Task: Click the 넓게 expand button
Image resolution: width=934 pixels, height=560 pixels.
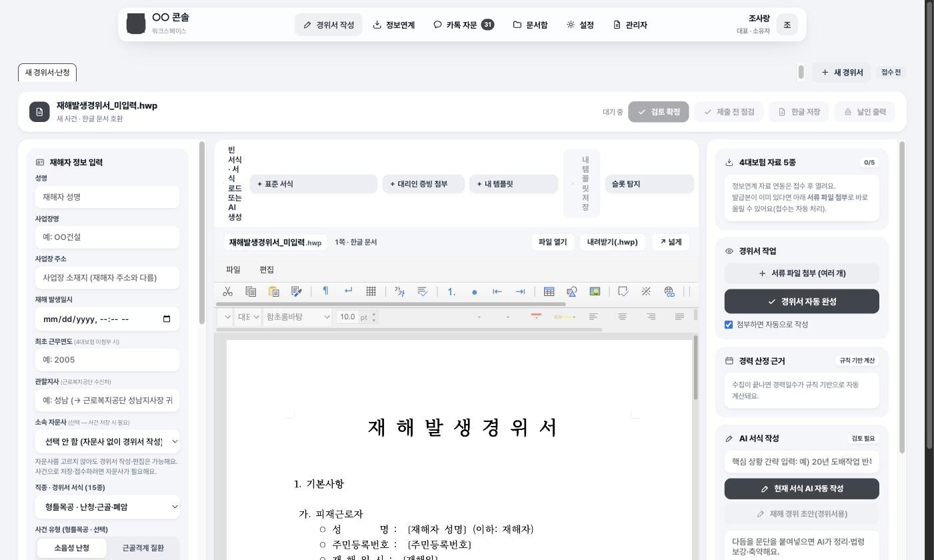Action: pyautogui.click(x=671, y=242)
